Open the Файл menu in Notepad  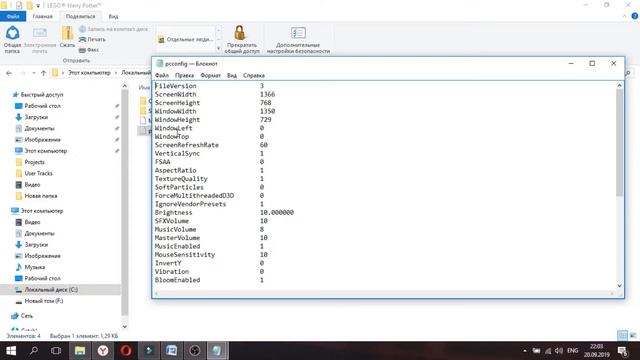[162, 76]
